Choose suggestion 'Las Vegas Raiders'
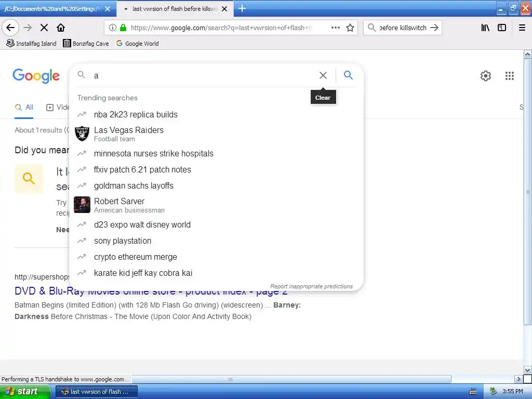Viewport: 532px width, 399px height. [x=216, y=134]
